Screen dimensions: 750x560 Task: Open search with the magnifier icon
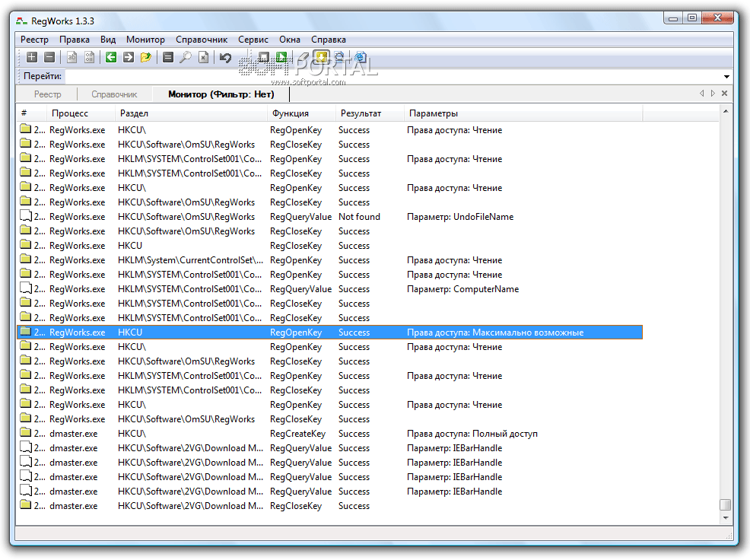click(186, 57)
